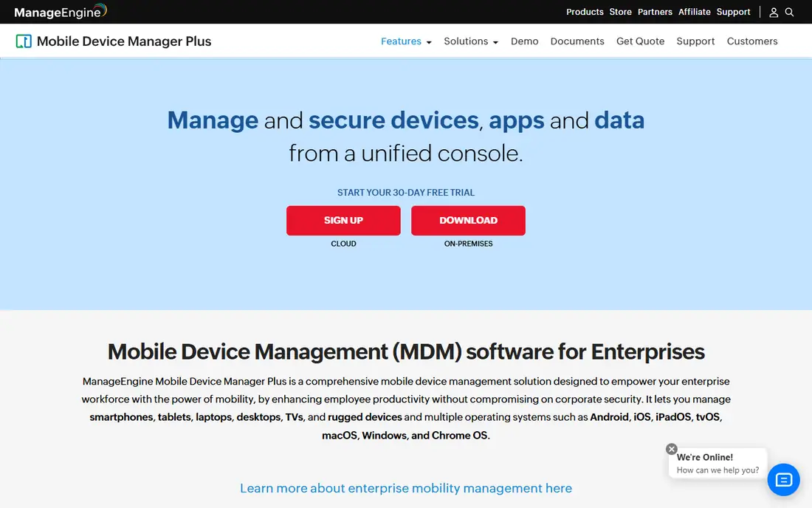812x508 pixels.
Task: Open the Customers page
Action: tap(752, 41)
